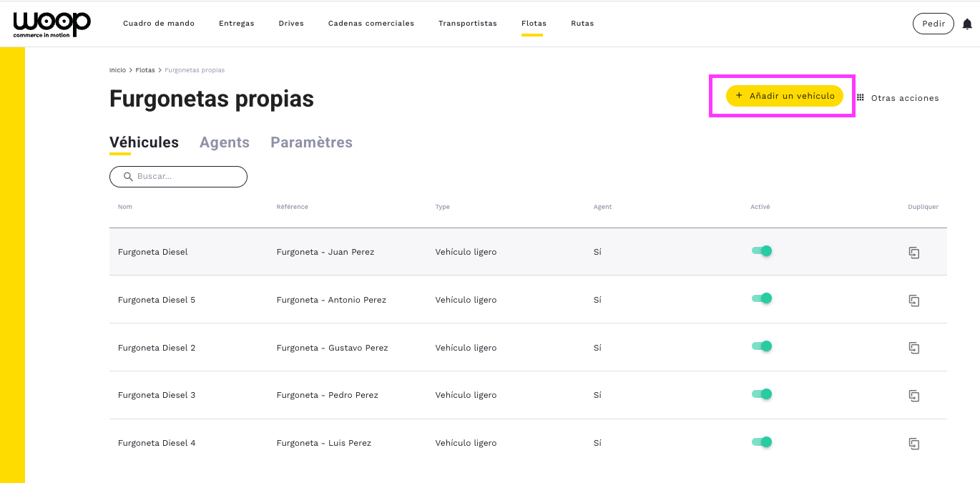This screenshot has width=980, height=483.
Task: Click the notification bell icon
Action: pos(967,24)
